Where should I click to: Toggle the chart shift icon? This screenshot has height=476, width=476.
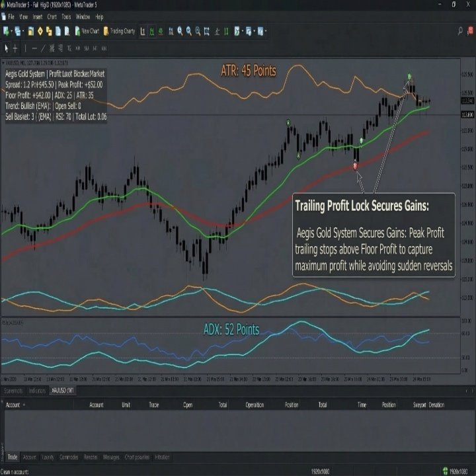pyautogui.click(x=217, y=31)
